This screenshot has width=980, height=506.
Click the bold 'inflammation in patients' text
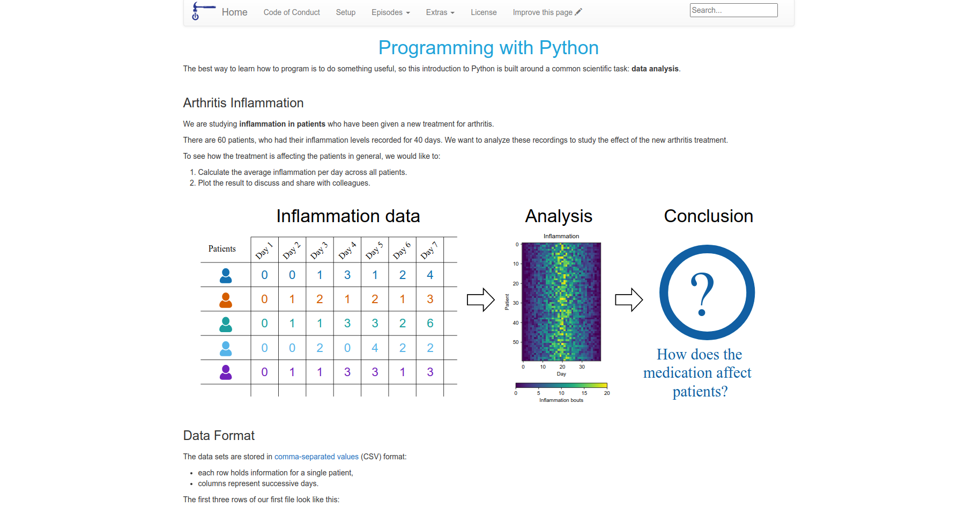pyautogui.click(x=282, y=124)
